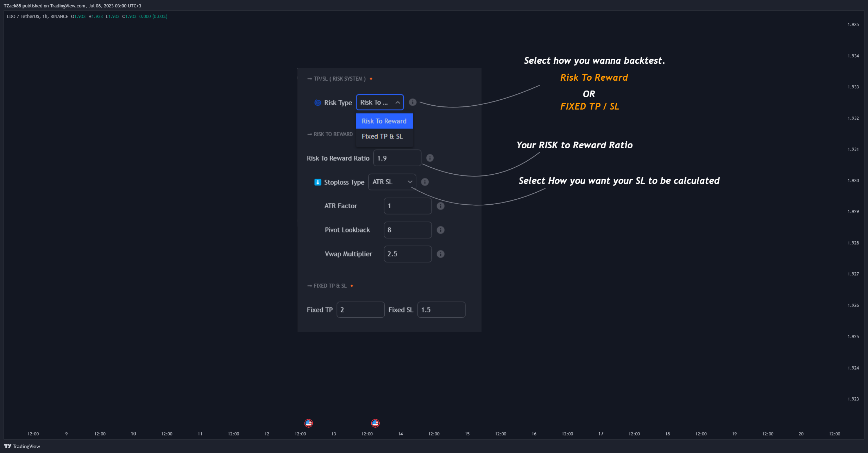Image resolution: width=868 pixels, height=453 pixels.
Task: Click the Vwap Multiplier input field
Action: click(x=408, y=254)
